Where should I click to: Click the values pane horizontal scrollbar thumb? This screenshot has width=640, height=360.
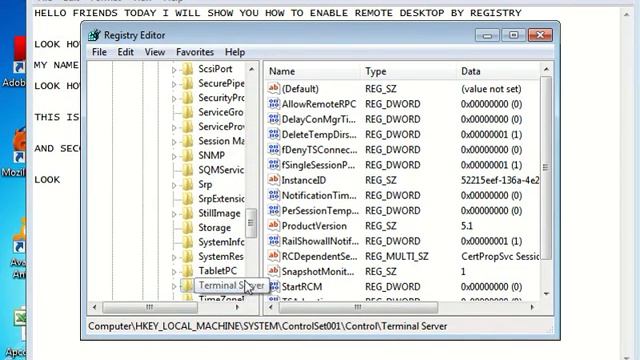tap(358, 307)
